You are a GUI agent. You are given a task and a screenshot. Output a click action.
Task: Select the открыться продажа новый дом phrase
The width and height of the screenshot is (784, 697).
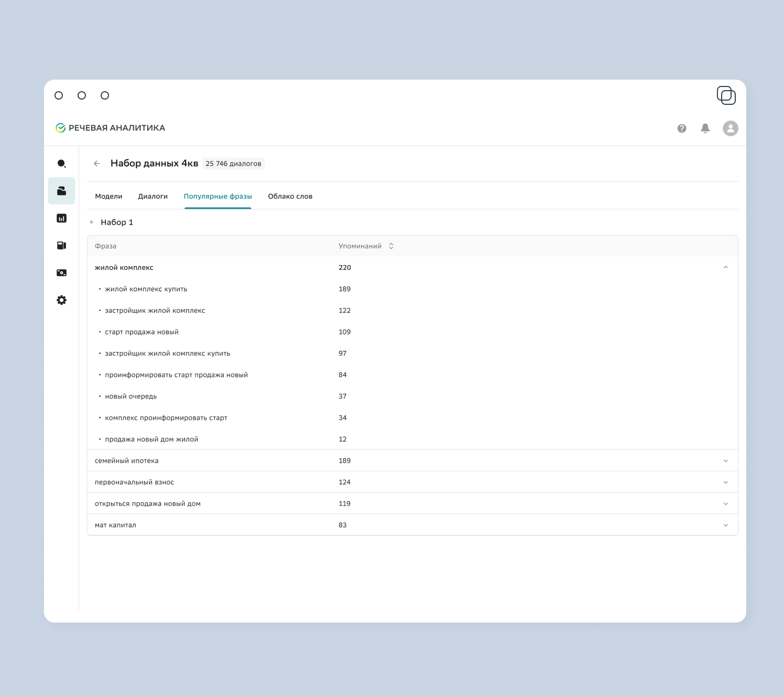pyautogui.click(x=148, y=504)
